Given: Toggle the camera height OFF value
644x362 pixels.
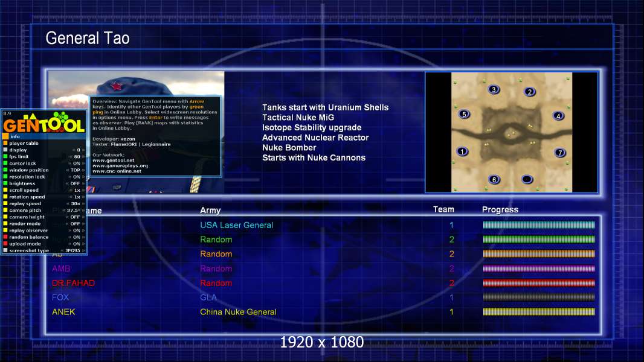Looking at the screenshot, I should pos(75,217).
